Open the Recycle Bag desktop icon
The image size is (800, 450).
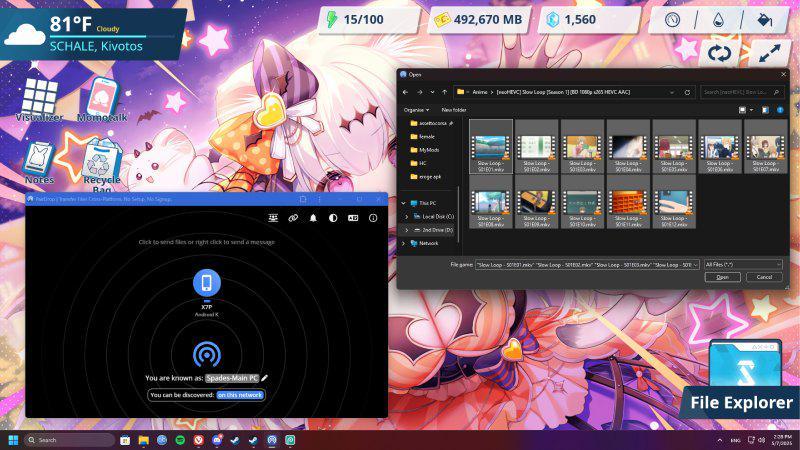click(x=102, y=166)
